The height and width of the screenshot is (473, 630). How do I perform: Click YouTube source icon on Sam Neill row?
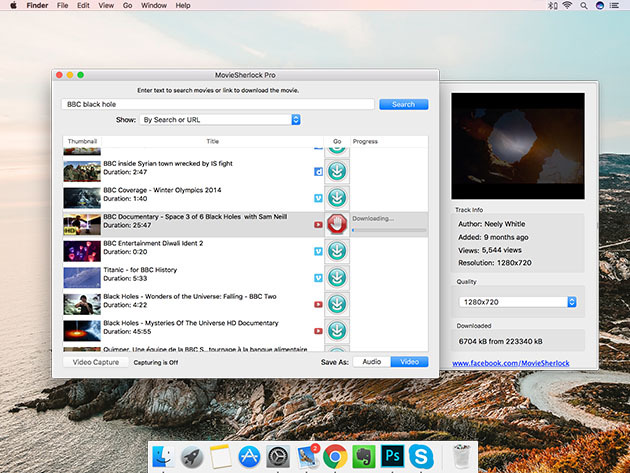tap(318, 225)
